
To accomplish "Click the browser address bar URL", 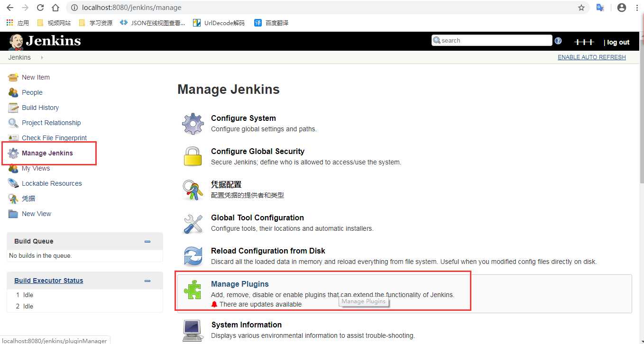I will click(132, 8).
